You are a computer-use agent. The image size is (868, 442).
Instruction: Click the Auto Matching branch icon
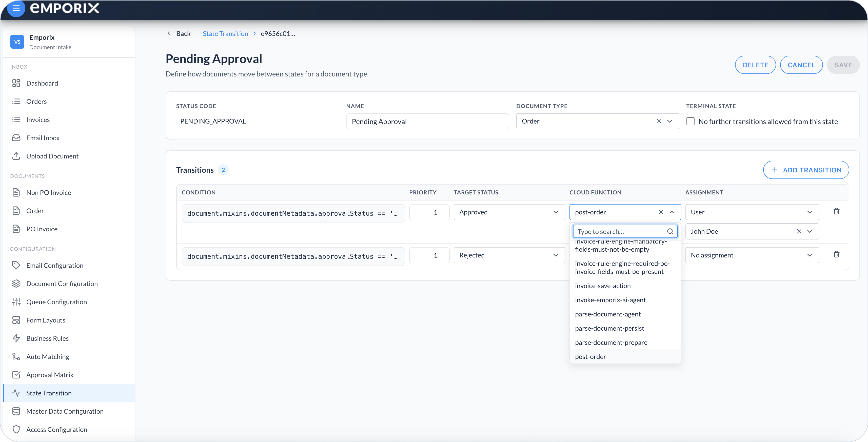click(16, 356)
